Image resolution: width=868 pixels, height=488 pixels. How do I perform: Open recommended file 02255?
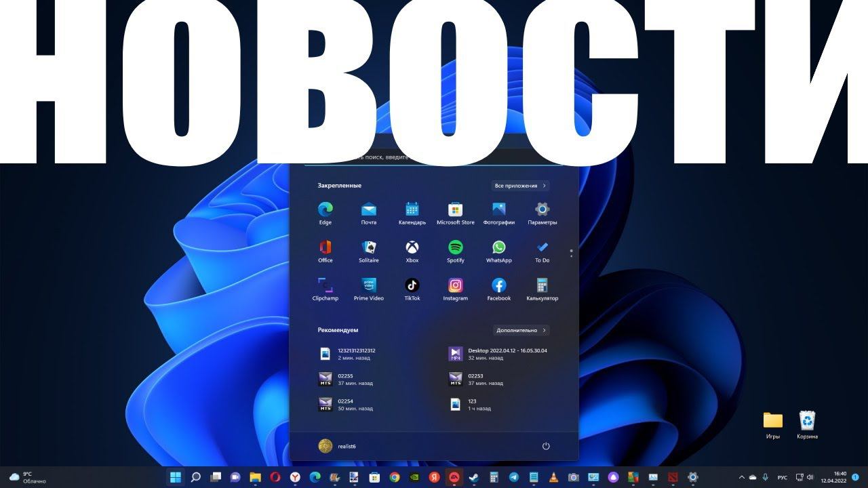(x=347, y=379)
